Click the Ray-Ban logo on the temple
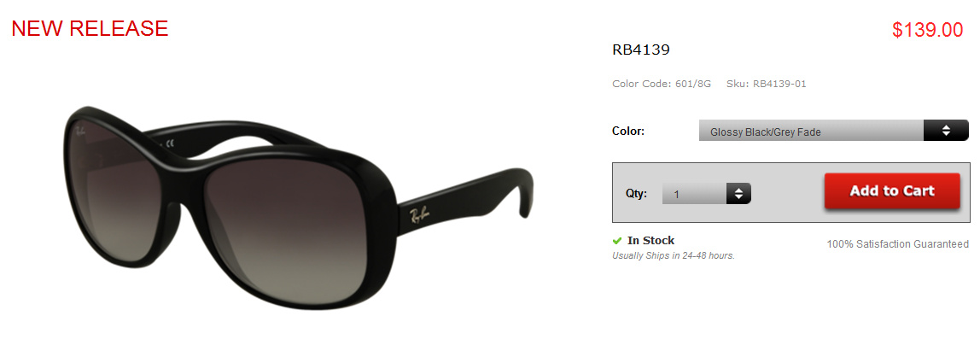This screenshot has height=357, width=980. (420, 216)
